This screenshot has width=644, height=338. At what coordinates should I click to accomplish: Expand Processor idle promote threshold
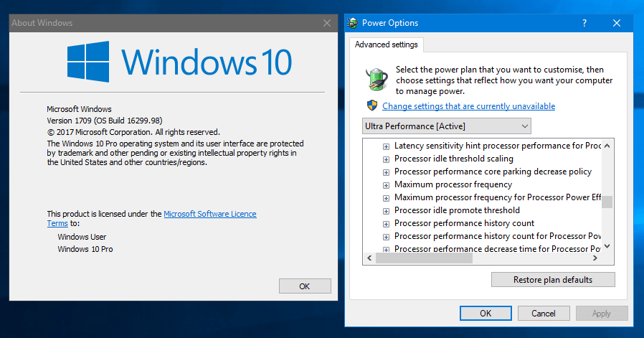point(386,211)
